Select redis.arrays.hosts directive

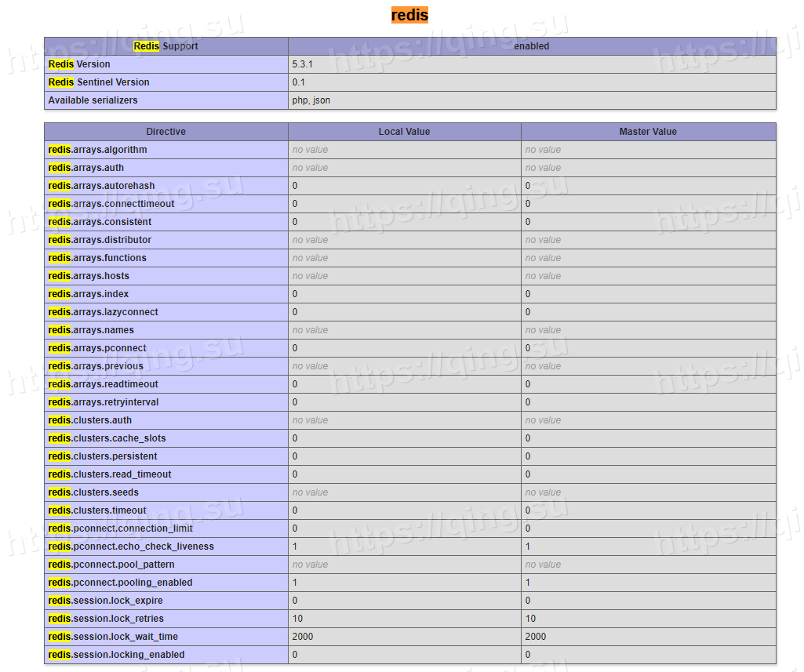tap(89, 276)
